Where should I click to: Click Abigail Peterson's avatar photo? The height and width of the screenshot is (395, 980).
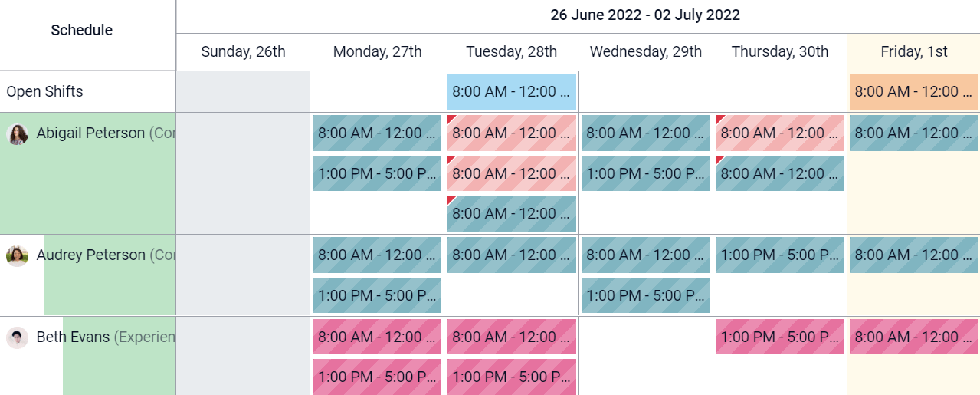pyautogui.click(x=17, y=134)
